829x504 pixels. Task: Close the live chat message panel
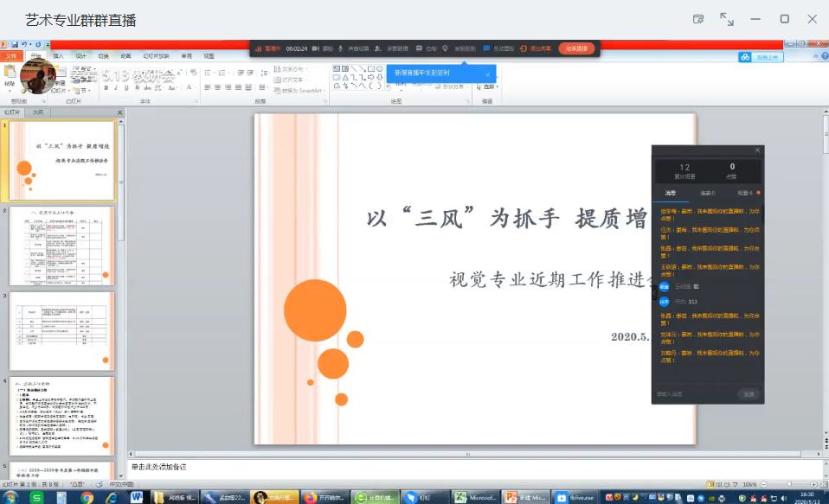point(757,150)
